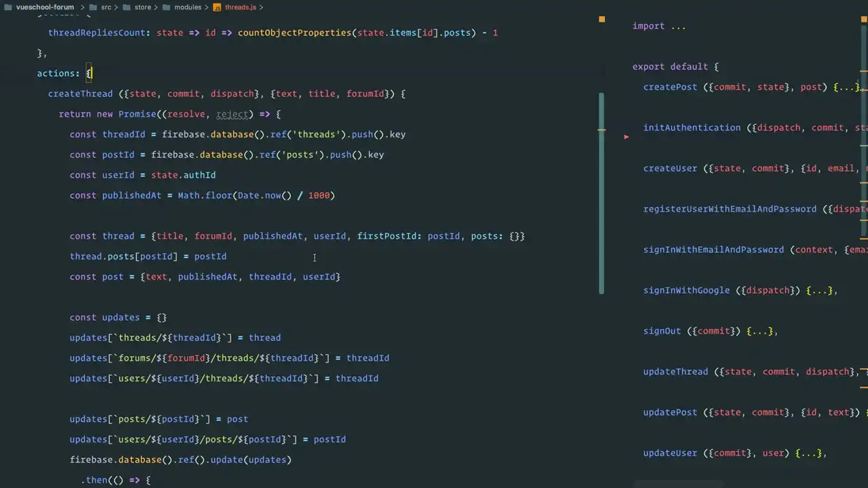Click the left editor's vertical scrollbar thumb
Viewport: 868px width, 488px height.
click(601, 193)
